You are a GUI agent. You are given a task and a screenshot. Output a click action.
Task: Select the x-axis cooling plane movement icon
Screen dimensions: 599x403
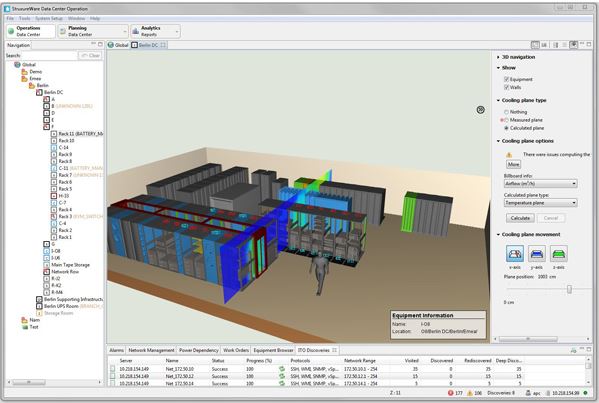[x=515, y=254]
